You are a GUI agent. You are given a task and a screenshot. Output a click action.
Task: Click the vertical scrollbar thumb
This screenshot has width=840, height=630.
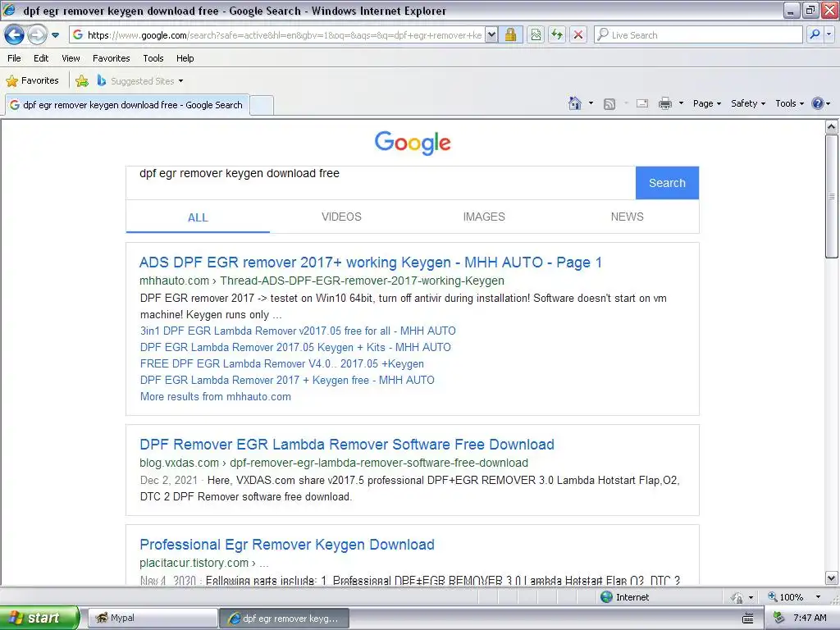(831, 196)
